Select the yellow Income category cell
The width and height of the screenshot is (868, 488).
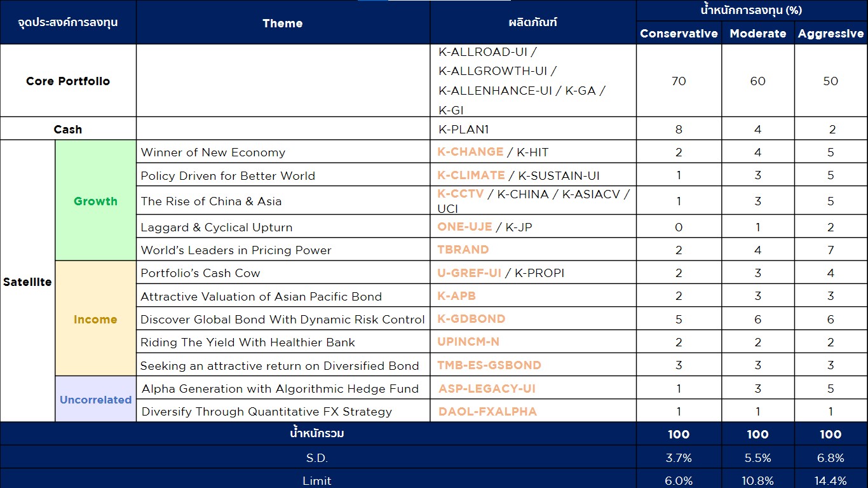pos(96,319)
